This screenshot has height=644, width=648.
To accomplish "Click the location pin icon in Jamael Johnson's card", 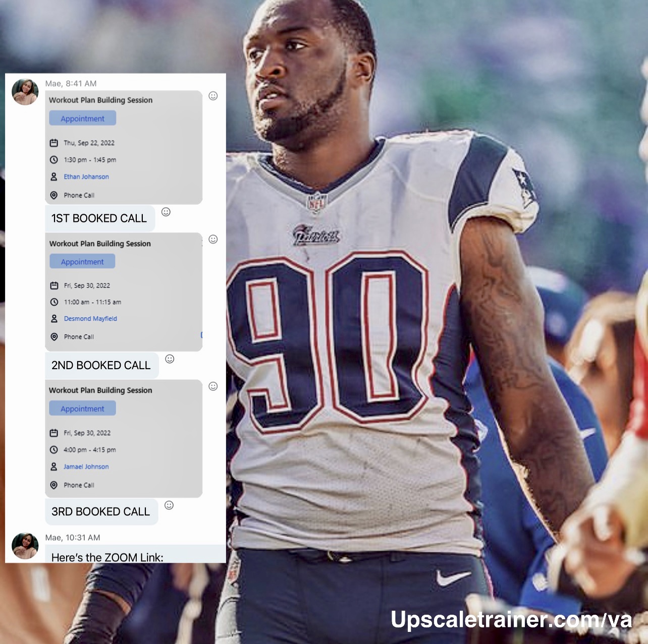I will [x=54, y=485].
